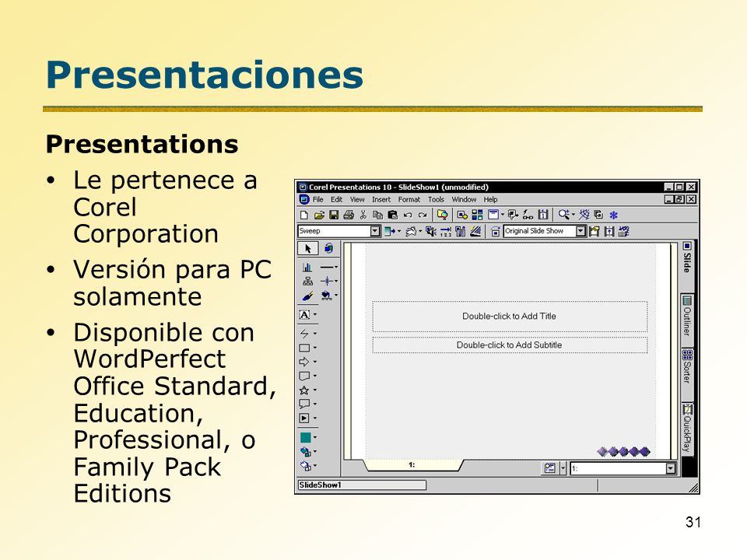This screenshot has height=560, width=747.
Task: Click the display sequence 1 2 3 icon
Action: (x=446, y=231)
